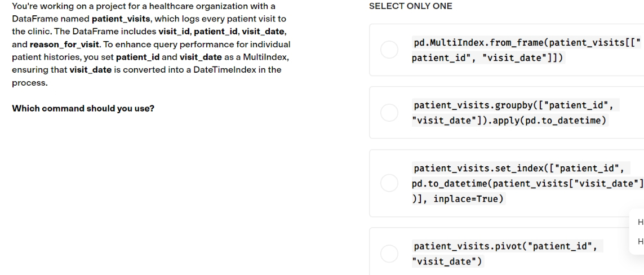Click the SELECT ONLY ONE heading
This screenshot has height=275, width=644.
point(411,6)
